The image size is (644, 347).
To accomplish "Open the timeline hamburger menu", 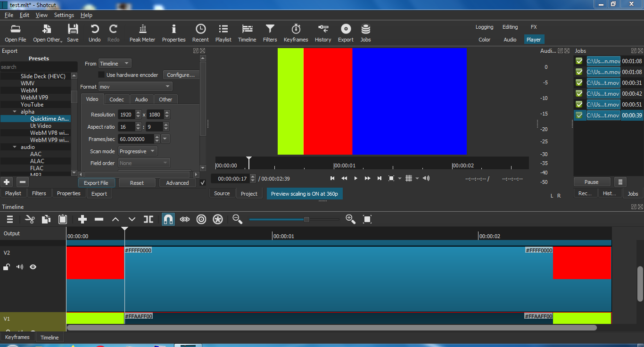I will [9, 219].
